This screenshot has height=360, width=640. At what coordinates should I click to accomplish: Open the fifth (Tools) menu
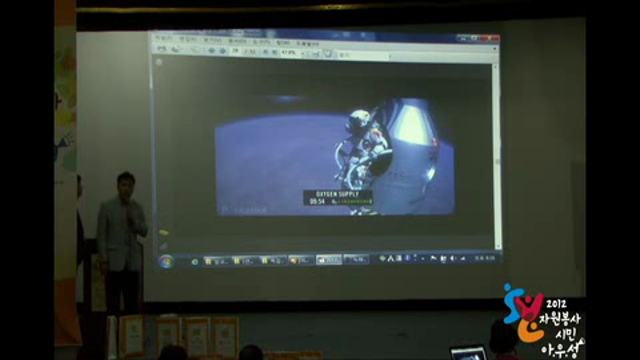[x=262, y=42]
